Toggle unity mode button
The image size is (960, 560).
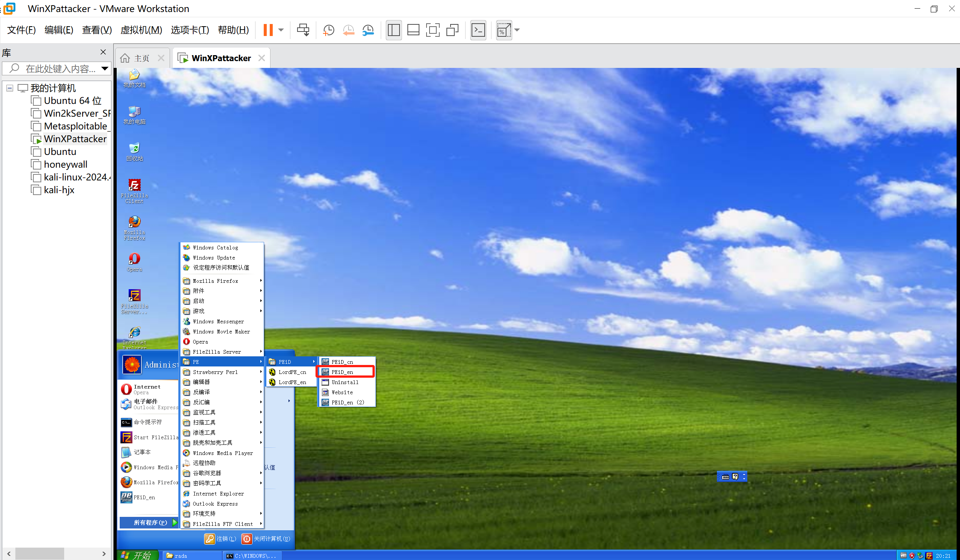click(452, 30)
